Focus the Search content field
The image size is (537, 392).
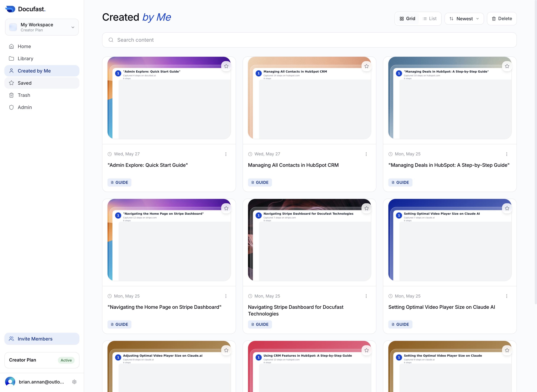click(309, 40)
